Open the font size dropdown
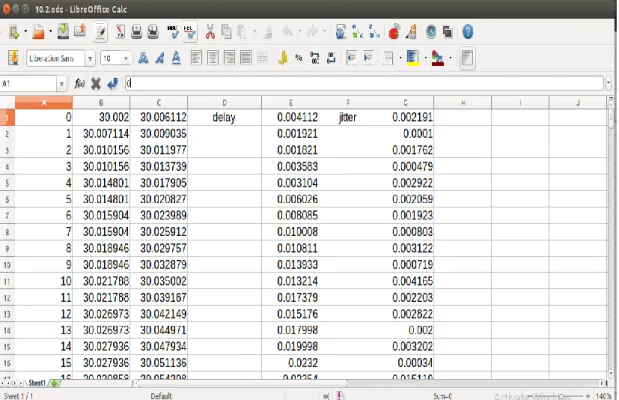The width and height of the screenshot is (619, 400). 126,58
